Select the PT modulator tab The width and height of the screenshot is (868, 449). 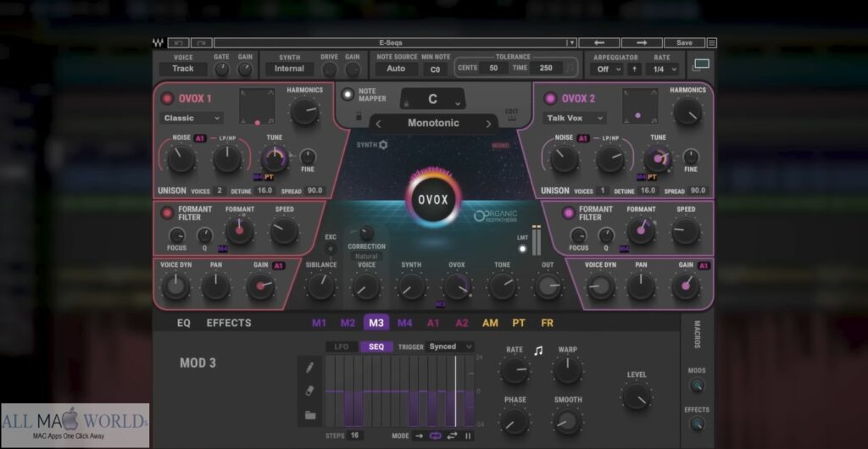coord(519,323)
